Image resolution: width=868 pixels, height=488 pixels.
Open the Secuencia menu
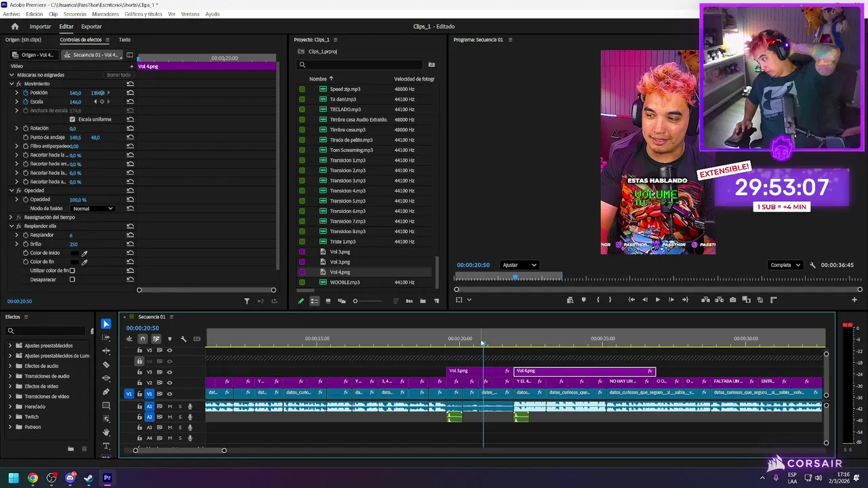point(75,14)
